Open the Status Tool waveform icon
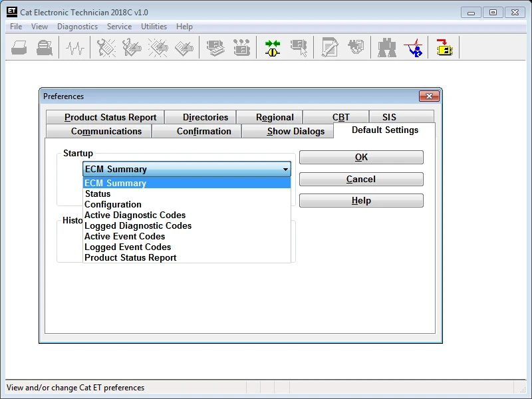Image resolution: width=532 pixels, height=399 pixels. [x=75, y=48]
